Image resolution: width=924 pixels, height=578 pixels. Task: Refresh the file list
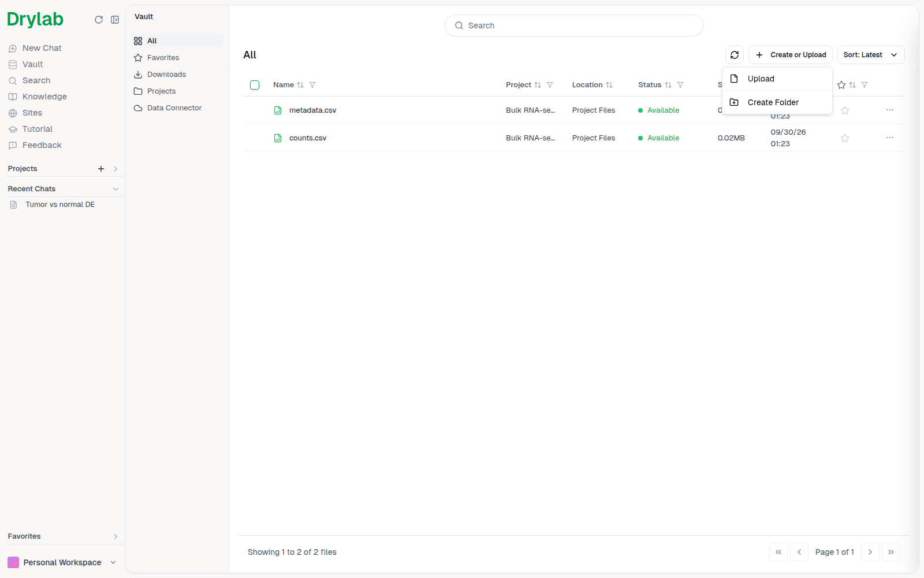point(735,55)
